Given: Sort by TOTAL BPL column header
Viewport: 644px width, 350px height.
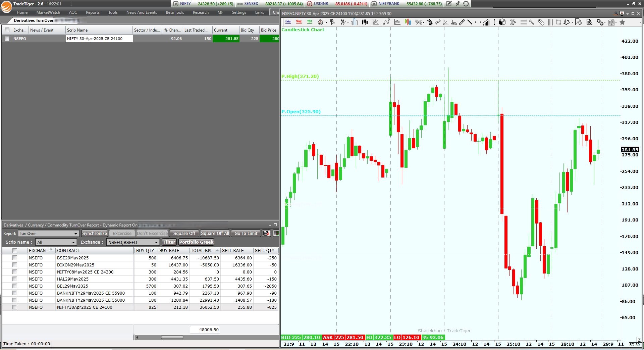Looking at the screenshot, I should [x=205, y=250].
